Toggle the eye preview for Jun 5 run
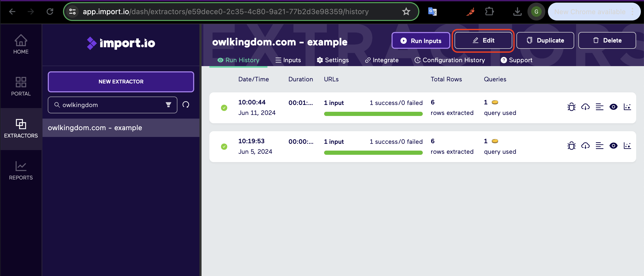The height and width of the screenshot is (276, 644). tap(613, 146)
